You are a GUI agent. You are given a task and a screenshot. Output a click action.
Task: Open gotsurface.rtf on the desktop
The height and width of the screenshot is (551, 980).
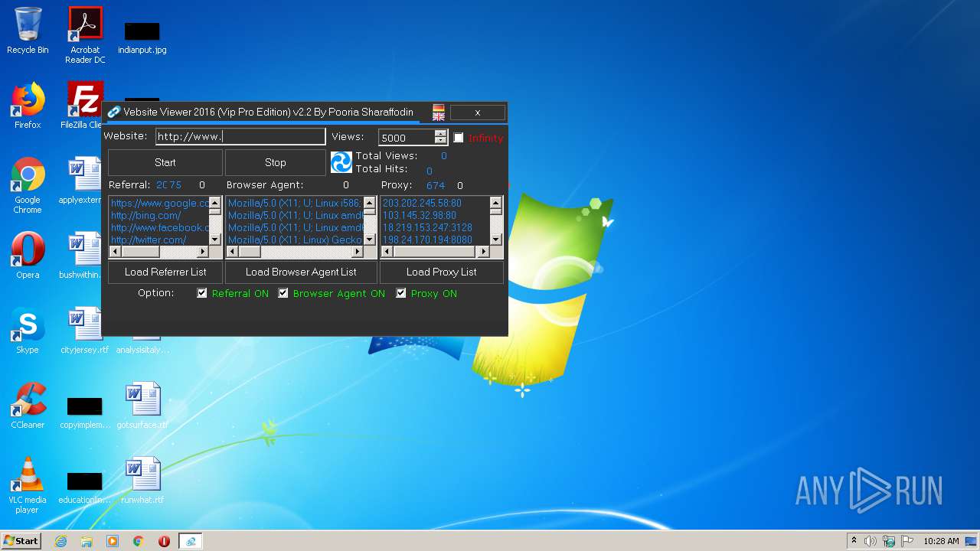coord(142,405)
